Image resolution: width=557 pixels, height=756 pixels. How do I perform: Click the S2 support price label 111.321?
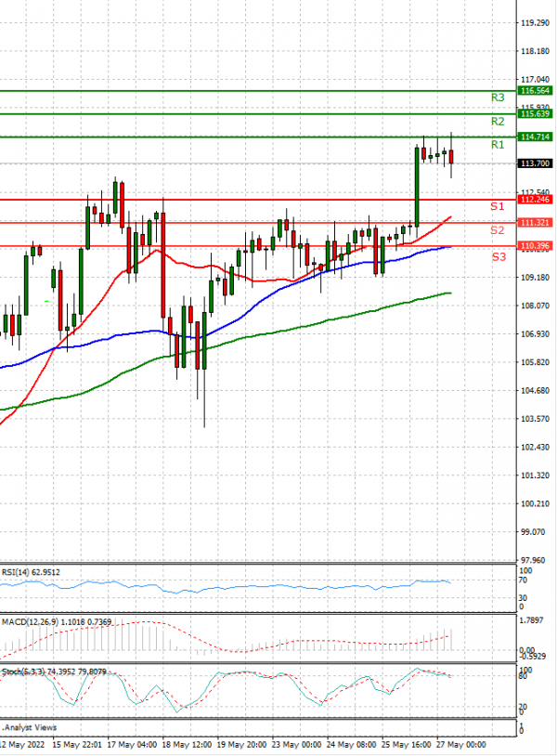(x=535, y=222)
